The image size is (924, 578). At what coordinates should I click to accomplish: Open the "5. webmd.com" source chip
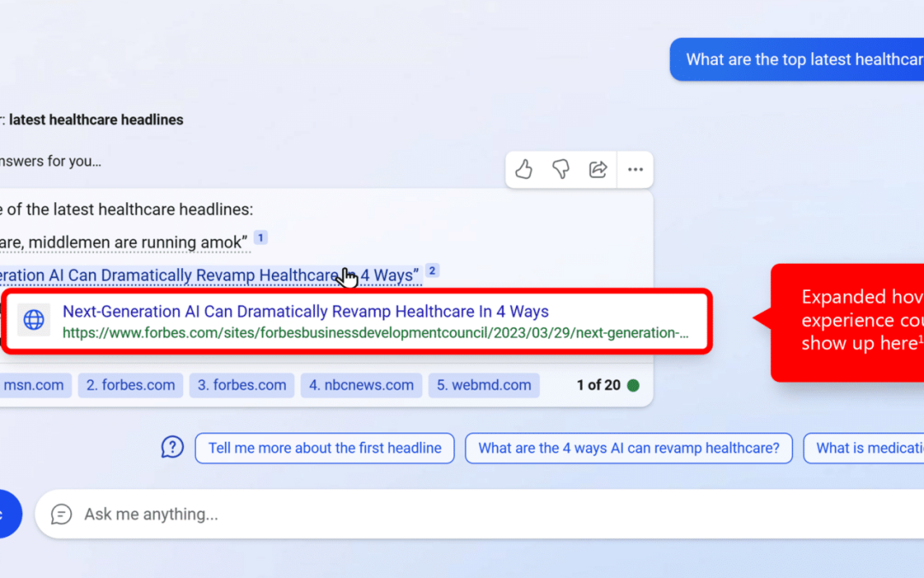tap(483, 385)
